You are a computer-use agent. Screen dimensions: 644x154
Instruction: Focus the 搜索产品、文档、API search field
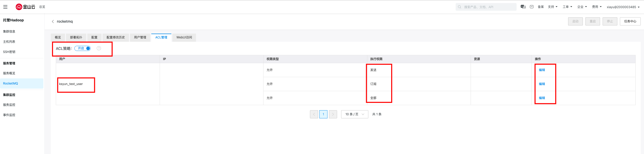pyautogui.click(x=486, y=7)
